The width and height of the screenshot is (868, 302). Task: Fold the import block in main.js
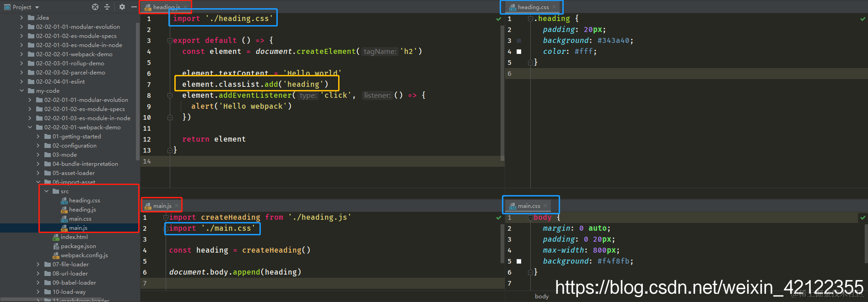[x=166, y=217]
